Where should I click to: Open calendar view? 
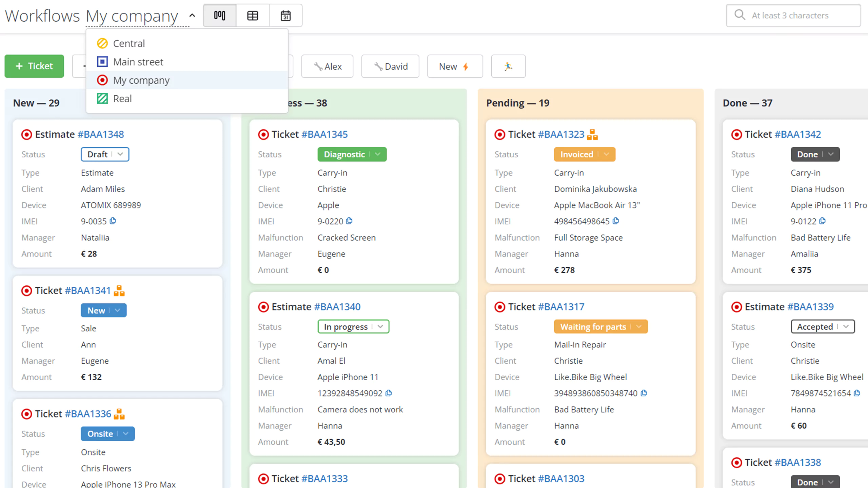point(285,16)
